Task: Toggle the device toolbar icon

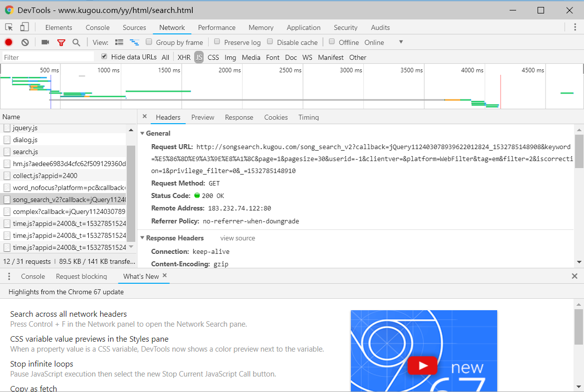Action: point(24,27)
